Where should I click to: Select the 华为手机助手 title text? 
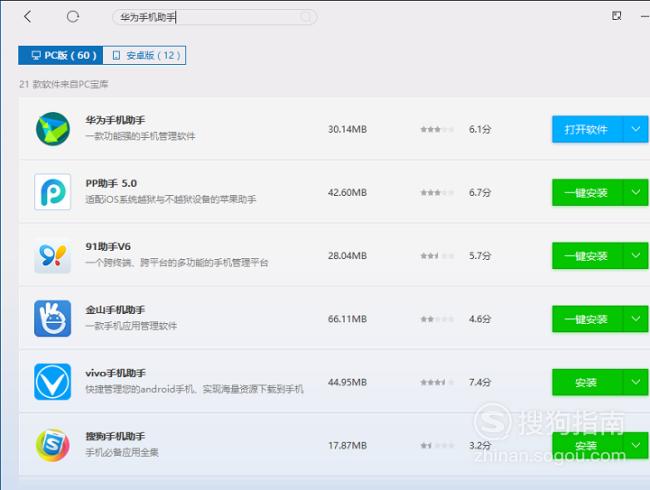point(115,120)
